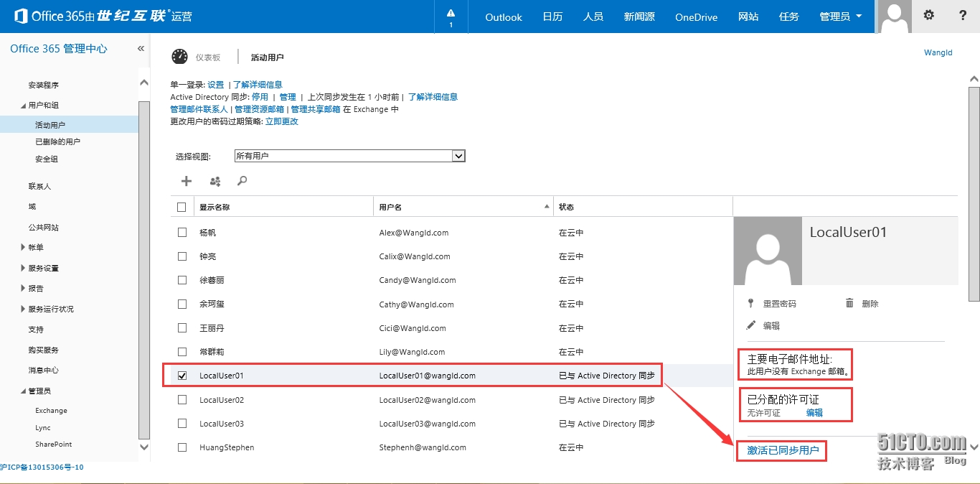Click the bulk add users icon
Viewport: 980px width, 484px height.
(215, 181)
